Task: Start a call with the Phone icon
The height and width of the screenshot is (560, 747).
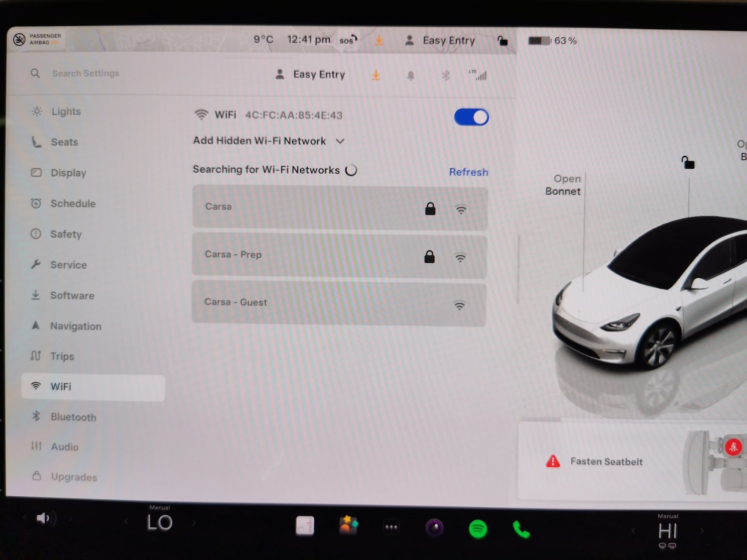Action: click(521, 529)
